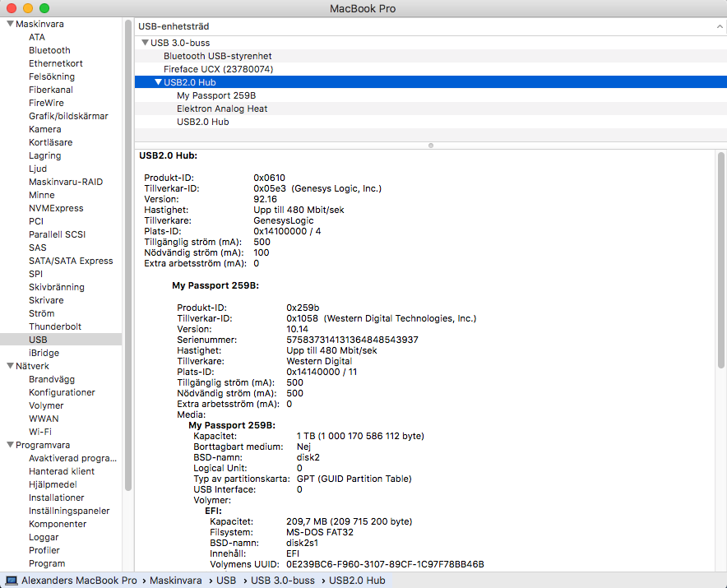Click the details pane vertical scrollbar

coord(721,260)
